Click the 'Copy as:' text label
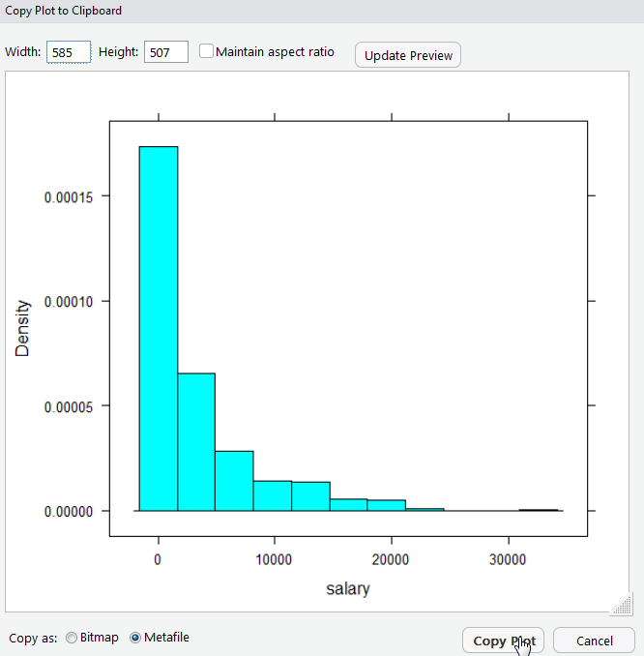 pos(33,638)
